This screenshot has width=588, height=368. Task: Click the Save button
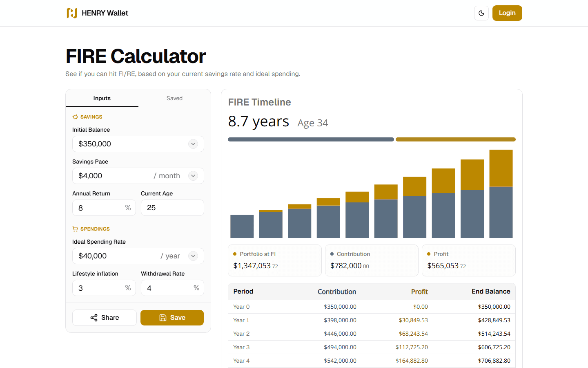tap(172, 318)
